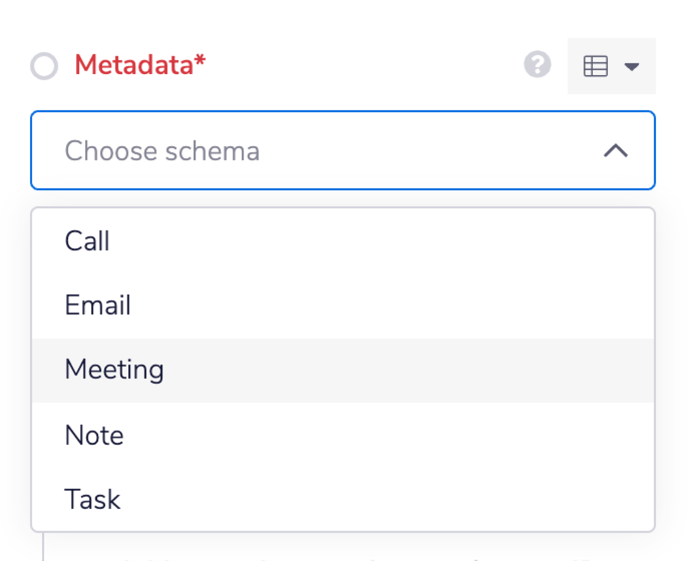Collapse the schema list with chevron up
The image size is (688, 561).
(x=616, y=150)
